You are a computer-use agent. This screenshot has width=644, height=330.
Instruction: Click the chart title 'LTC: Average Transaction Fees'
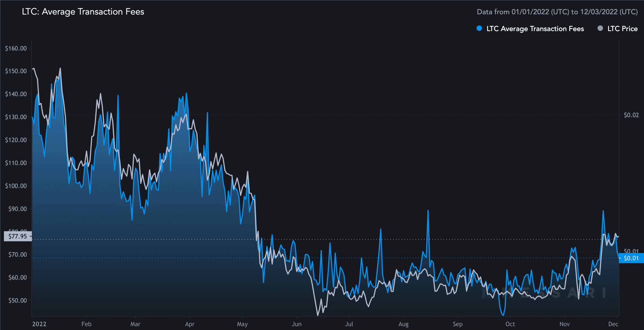(83, 12)
